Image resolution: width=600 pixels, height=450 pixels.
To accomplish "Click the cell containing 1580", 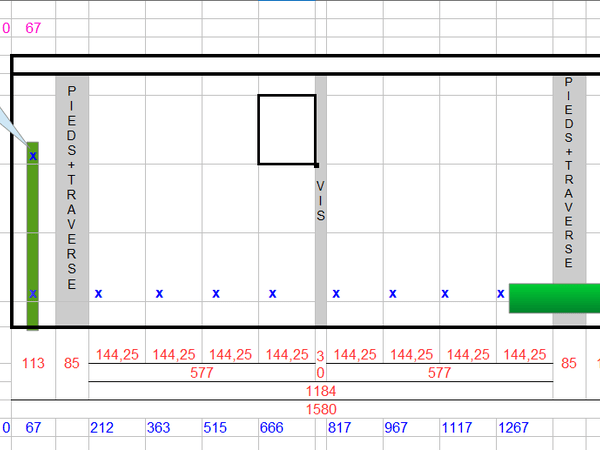I will click(x=320, y=408).
